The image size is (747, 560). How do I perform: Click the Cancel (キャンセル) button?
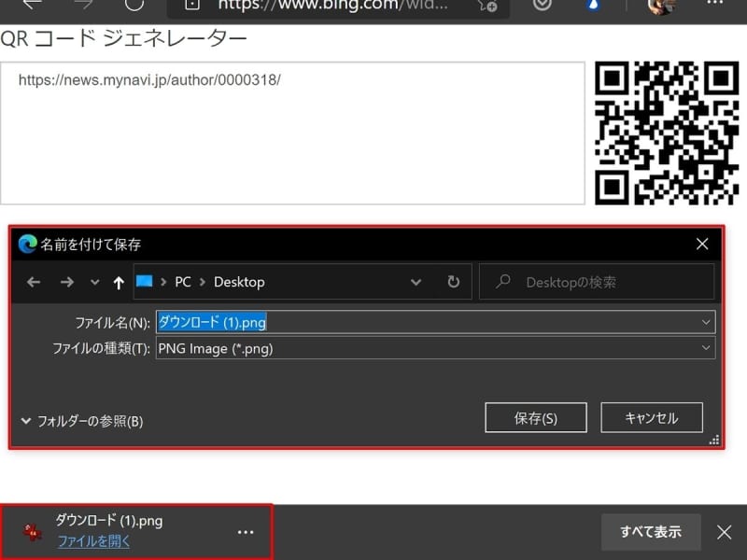click(651, 417)
